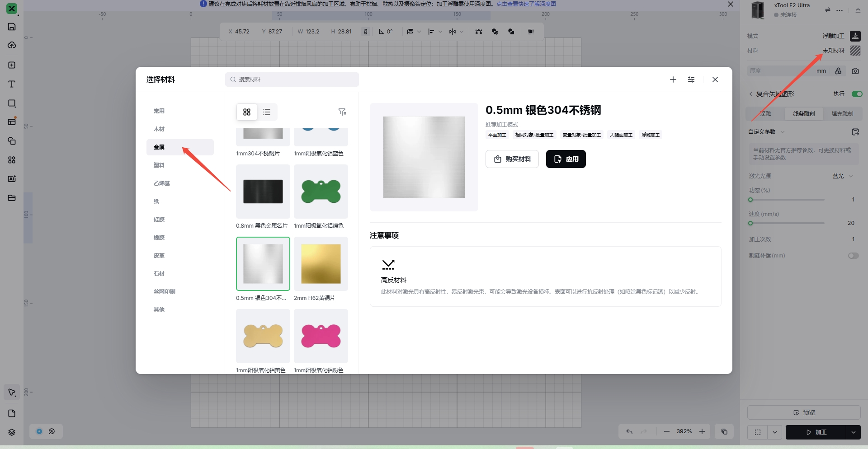868x449 pixels.
Task: Click the plus icon to add custom material
Action: click(673, 80)
